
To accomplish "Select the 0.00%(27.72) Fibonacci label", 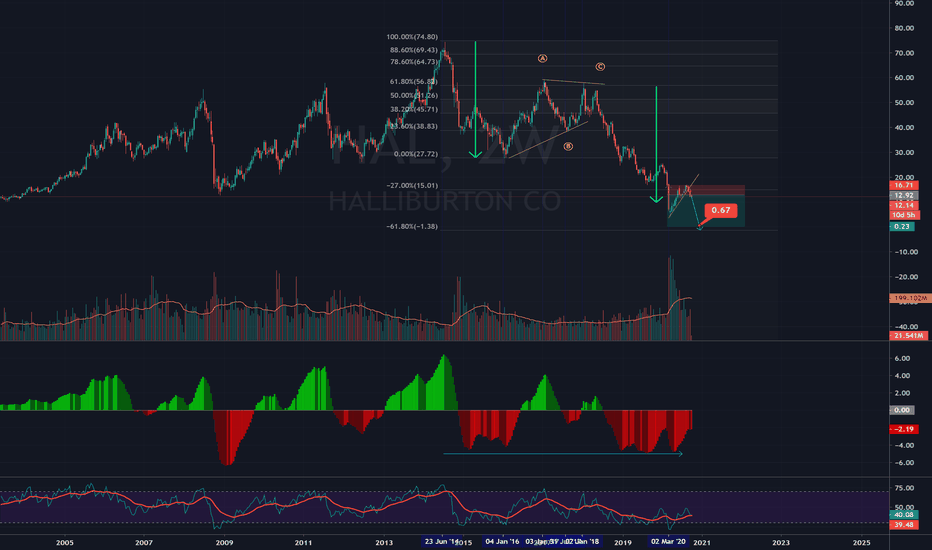I will pos(415,154).
